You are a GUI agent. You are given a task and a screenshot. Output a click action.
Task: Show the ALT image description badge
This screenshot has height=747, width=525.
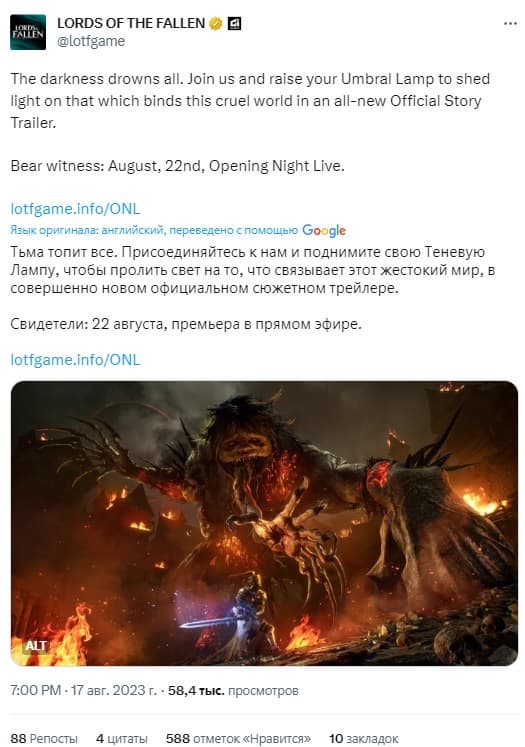click(x=36, y=646)
